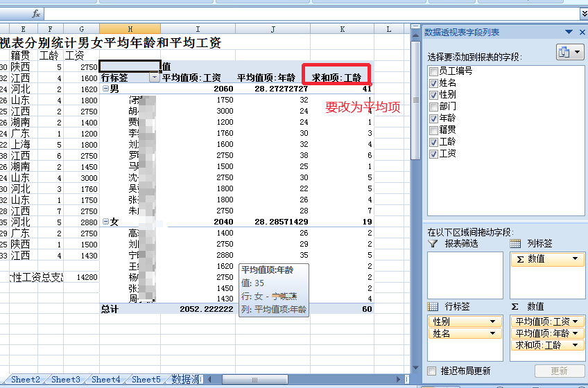Open the field list pane options arrow

click(x=569, y=33)
